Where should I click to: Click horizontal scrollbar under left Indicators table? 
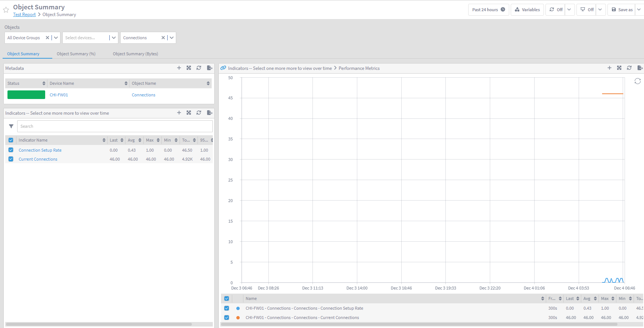99,324
